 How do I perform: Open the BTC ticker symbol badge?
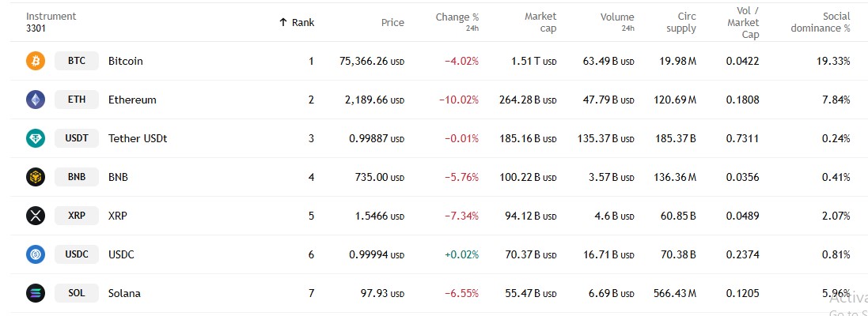pos(77,61)
